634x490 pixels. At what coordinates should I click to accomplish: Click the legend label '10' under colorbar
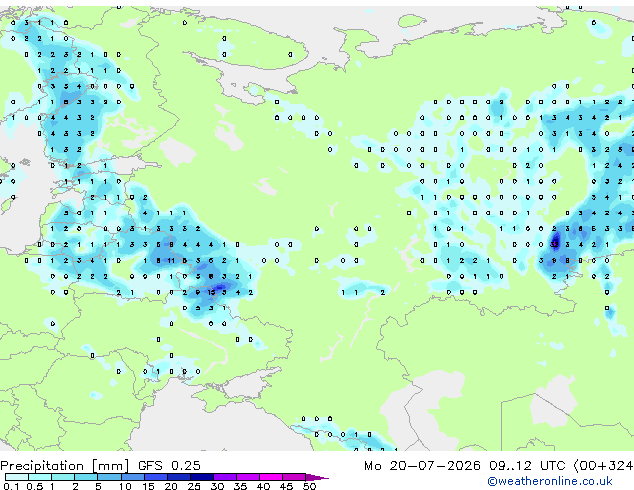click(x=125, y=486)
